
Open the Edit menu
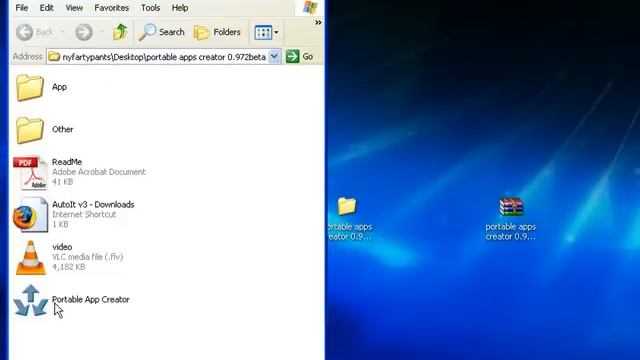(x=47, y=8)
